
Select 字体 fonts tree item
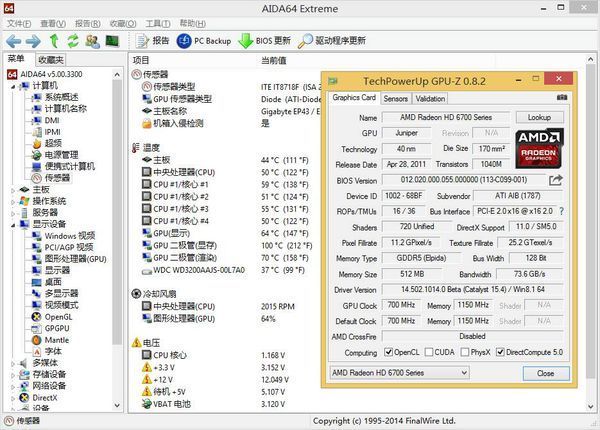point(53,351)
